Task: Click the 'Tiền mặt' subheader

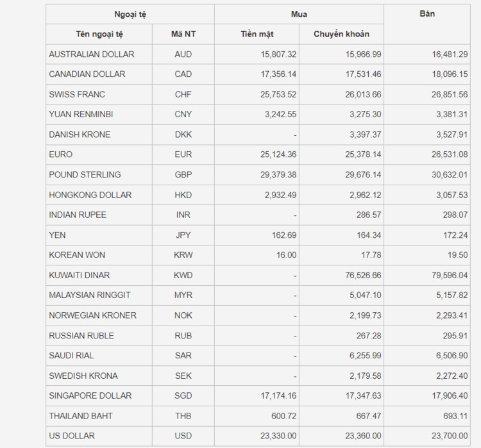Action: [257, 34]
